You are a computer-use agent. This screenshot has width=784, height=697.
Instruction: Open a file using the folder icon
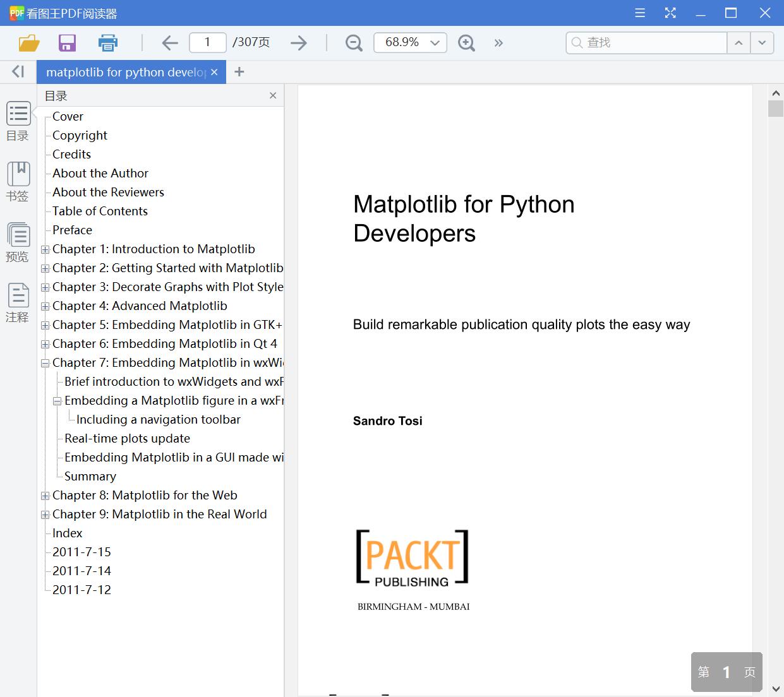28,42
